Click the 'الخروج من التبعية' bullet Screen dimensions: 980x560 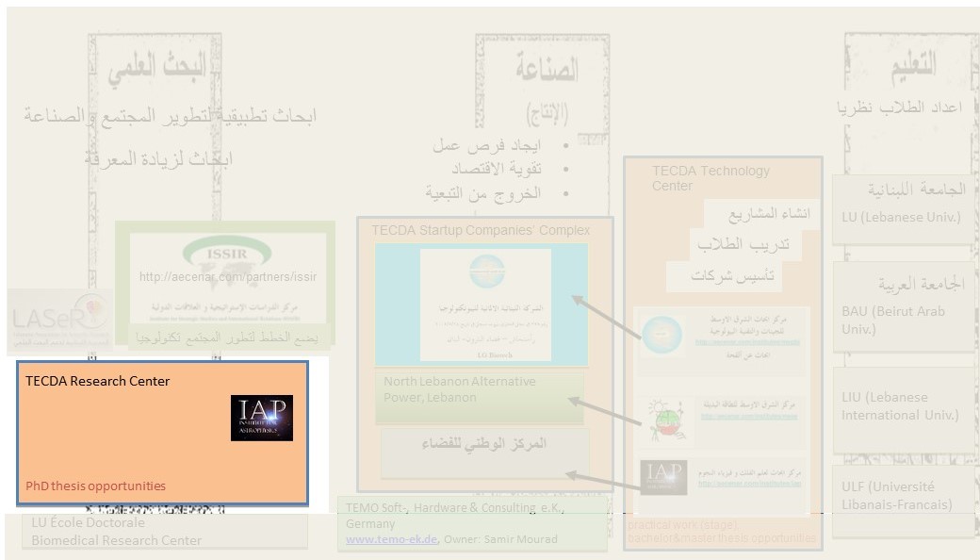[482, 193]
